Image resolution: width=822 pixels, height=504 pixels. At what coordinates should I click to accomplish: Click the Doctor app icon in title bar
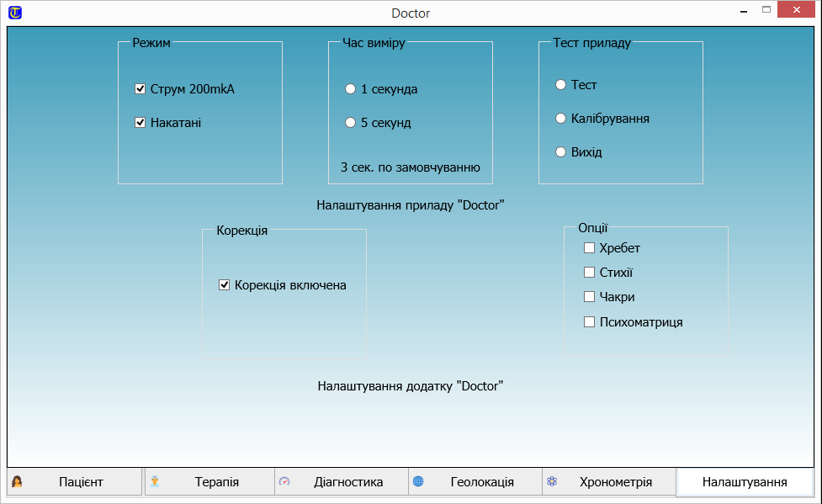[14, 13]
